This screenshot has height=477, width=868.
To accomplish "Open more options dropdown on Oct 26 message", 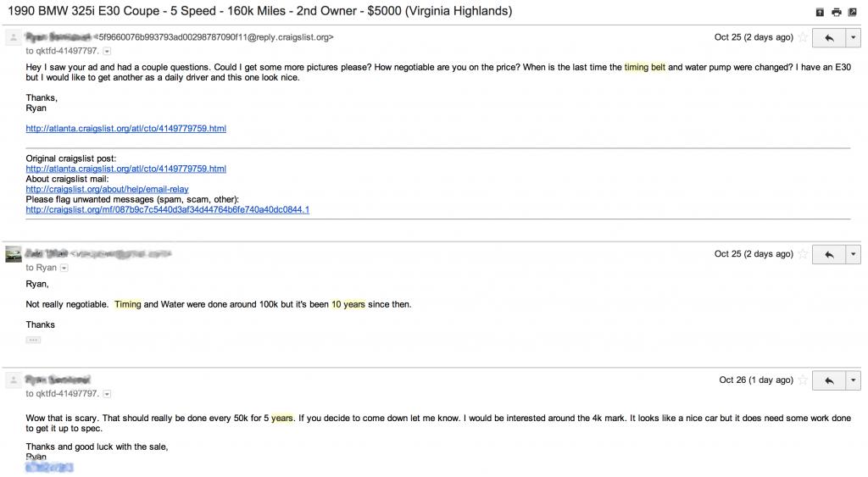I will pos(853,380).
